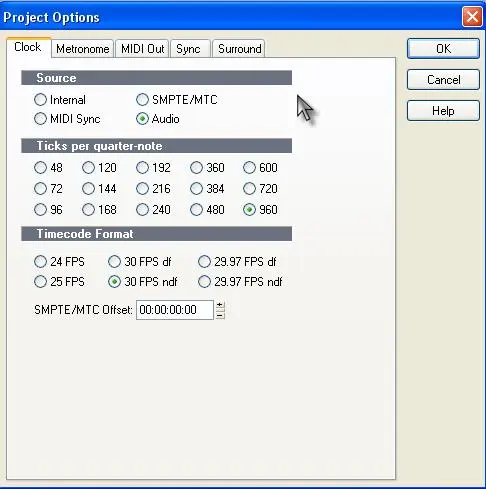Click the Cancel button
The width and height of the screenshot is (486, 489).
tap(443, 80)
